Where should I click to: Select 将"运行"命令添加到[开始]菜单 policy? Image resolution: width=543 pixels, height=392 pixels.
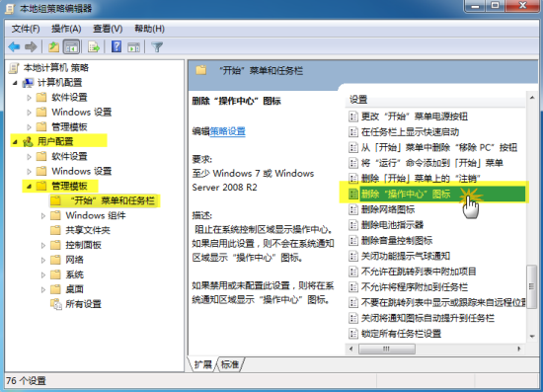coord(431,163)
